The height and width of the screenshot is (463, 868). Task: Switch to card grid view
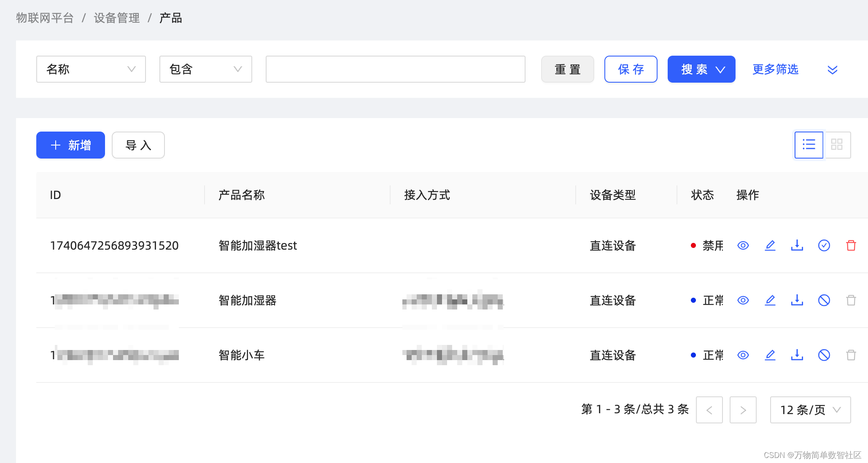[x=837, y=145]
